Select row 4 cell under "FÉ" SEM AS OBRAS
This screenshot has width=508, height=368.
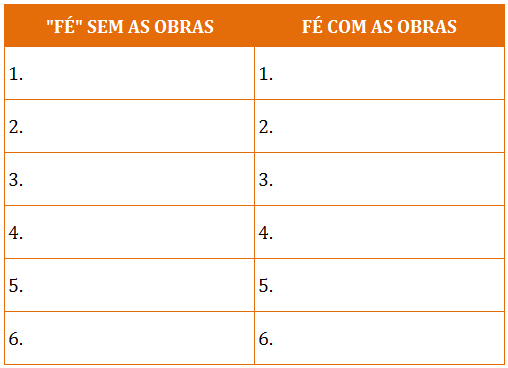pyautogui.click(x=129, y=232)
